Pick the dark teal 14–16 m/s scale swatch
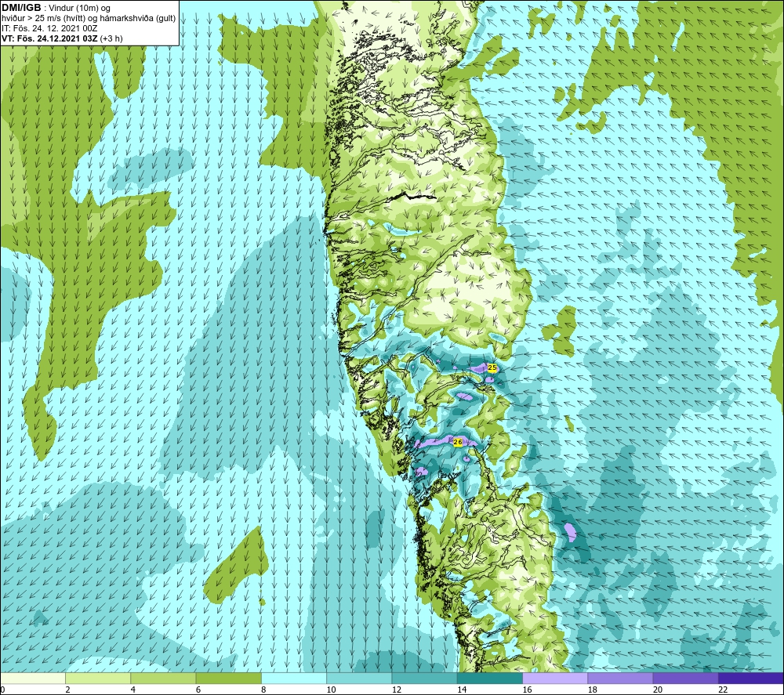 490,678
